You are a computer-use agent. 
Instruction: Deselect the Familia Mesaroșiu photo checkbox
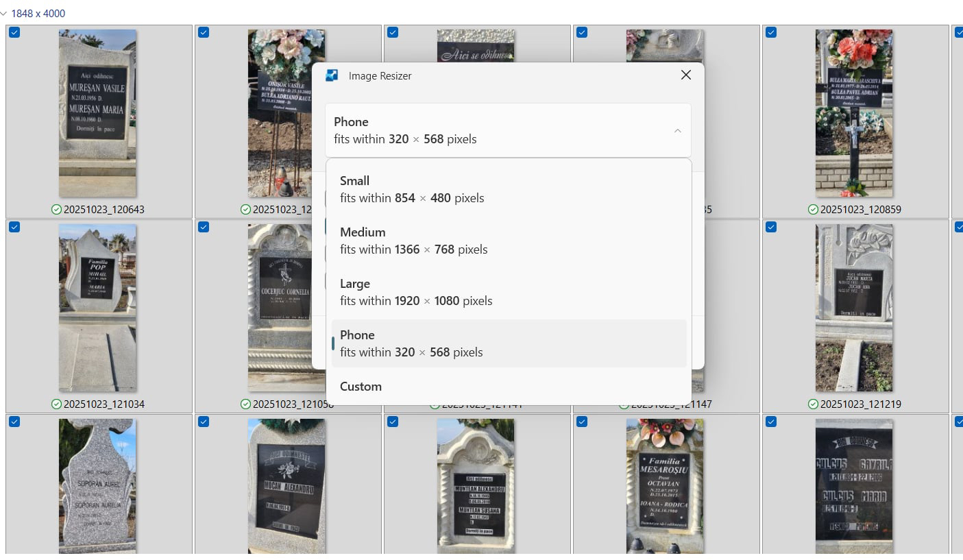582,422
